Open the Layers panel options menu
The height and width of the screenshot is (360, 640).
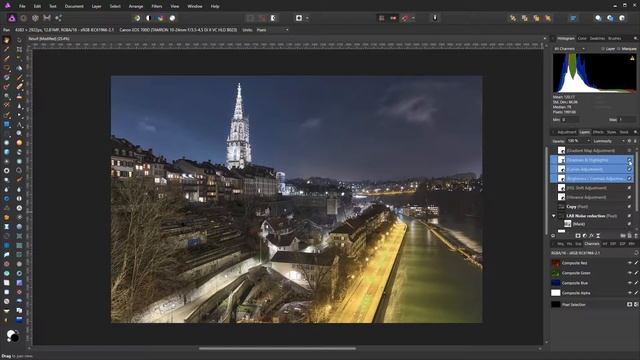coord(635,132)
